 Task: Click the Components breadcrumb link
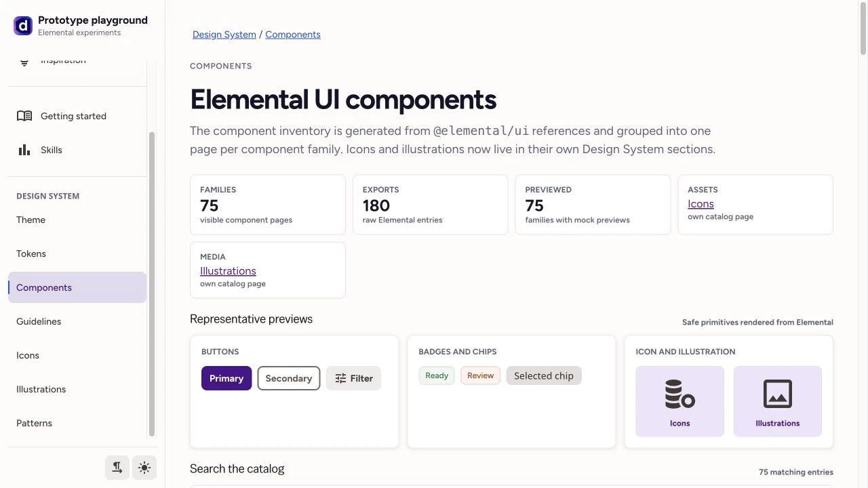point(293,35)
